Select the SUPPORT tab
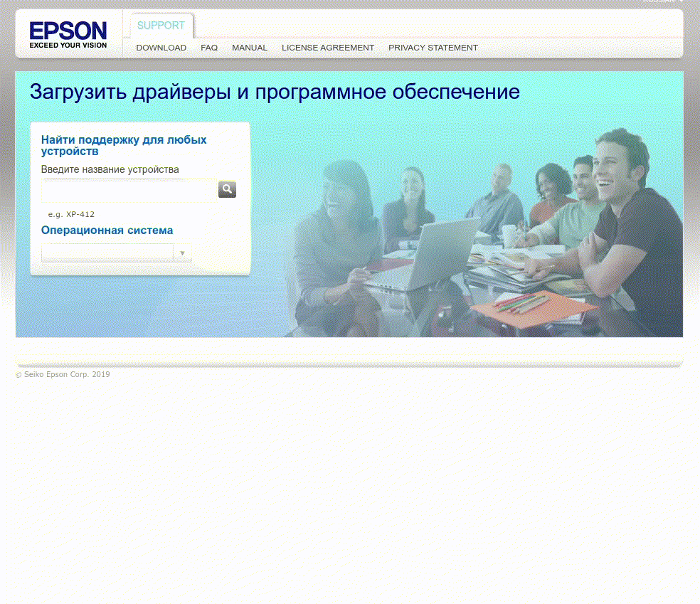The width and height of the screenshot is (700, 604). click(161, 26)
